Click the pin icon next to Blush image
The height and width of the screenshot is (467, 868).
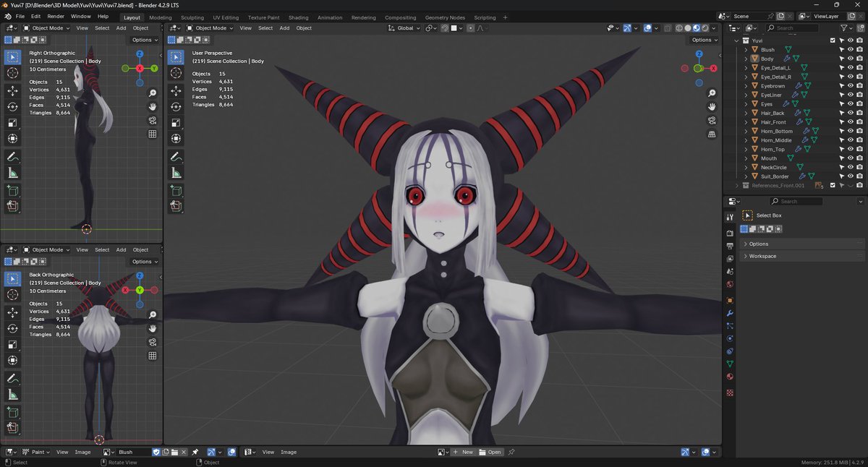pos(195,452)
